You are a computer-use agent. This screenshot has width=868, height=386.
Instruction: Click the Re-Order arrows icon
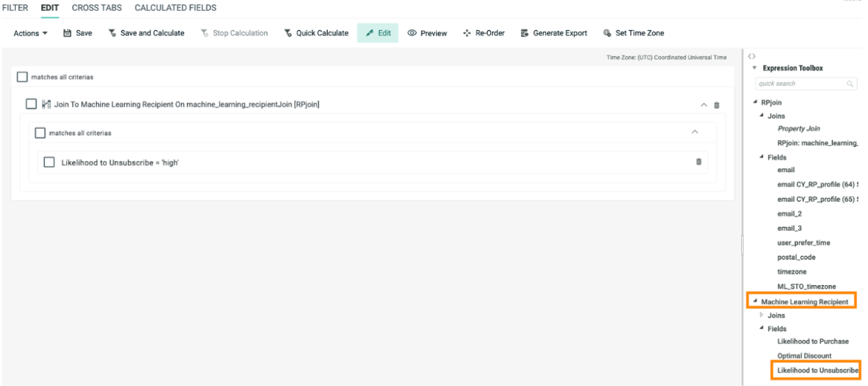click(468, 33)
